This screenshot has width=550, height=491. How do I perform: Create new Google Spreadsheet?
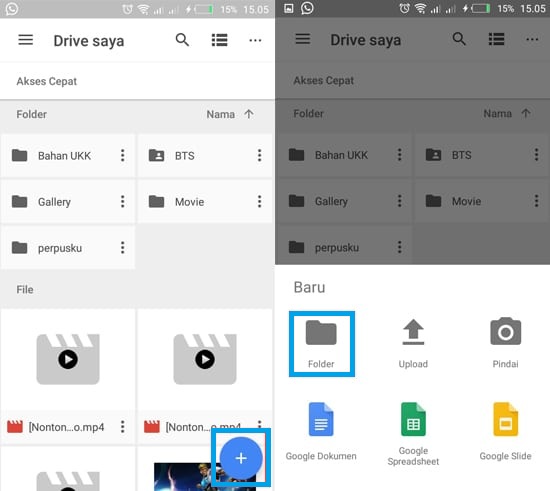pyautogui.click(x=413, y=434)
